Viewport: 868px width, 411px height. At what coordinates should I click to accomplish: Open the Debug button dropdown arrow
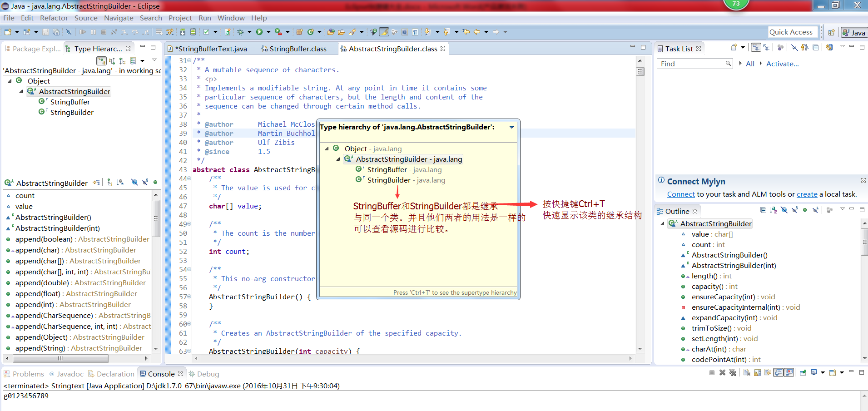pos(249,32)
